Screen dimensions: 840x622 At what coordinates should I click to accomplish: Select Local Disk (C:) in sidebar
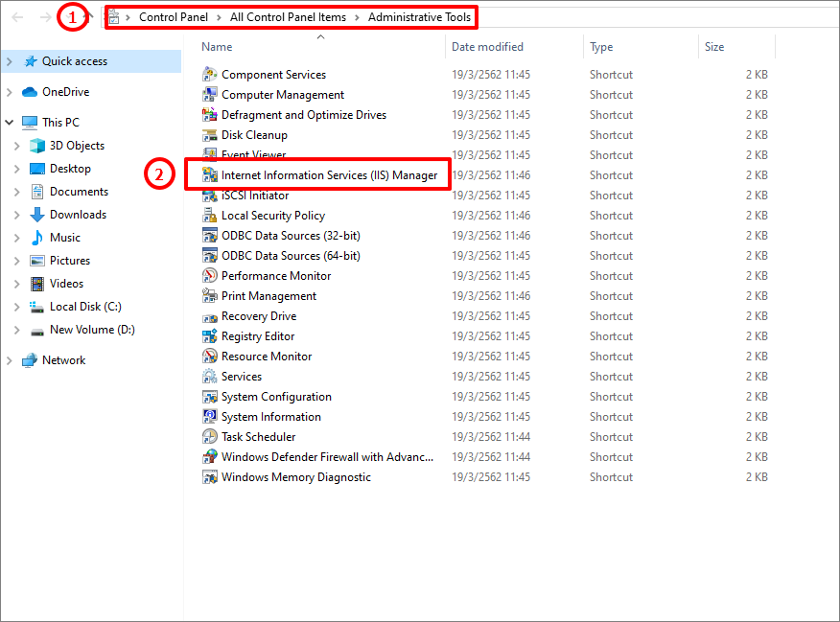coord(85,307)
